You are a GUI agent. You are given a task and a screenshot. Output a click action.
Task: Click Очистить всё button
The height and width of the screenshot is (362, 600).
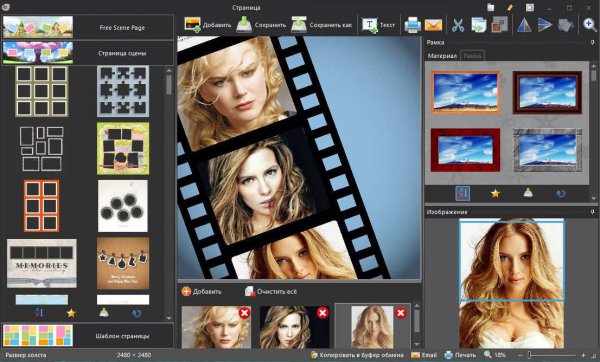[x=271, y=291]
